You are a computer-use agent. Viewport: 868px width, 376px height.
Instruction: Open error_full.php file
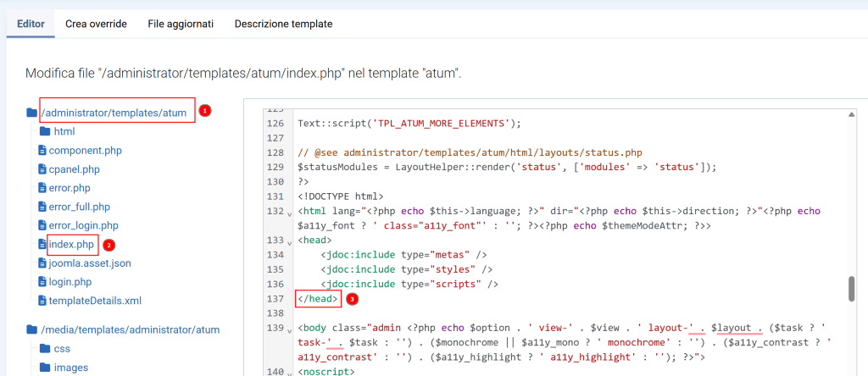coord(79,207)
